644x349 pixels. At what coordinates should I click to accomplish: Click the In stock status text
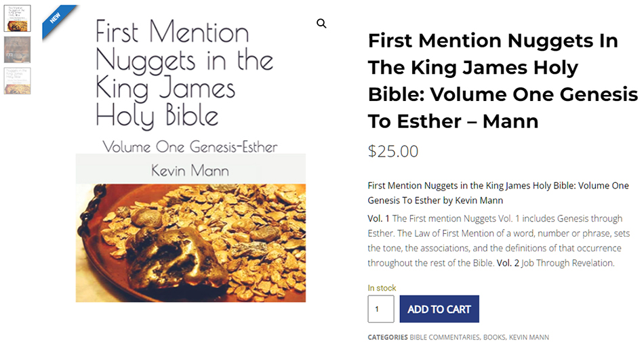(x=382, y=288)
